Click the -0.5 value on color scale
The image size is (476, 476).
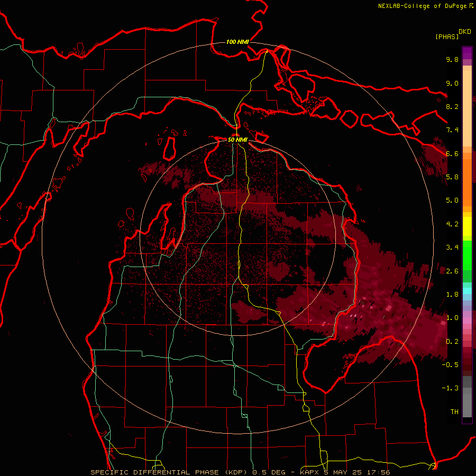(x=450, y=365)
